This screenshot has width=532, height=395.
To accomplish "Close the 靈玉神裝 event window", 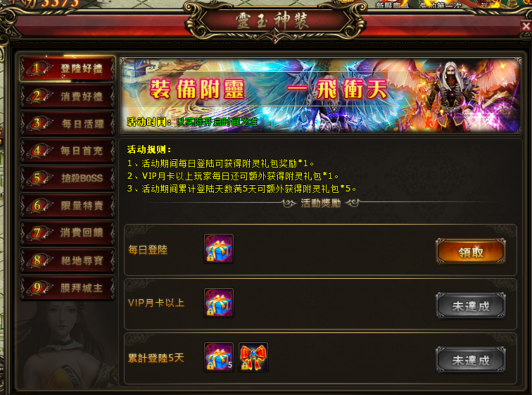I will click(x=526, y=26).
